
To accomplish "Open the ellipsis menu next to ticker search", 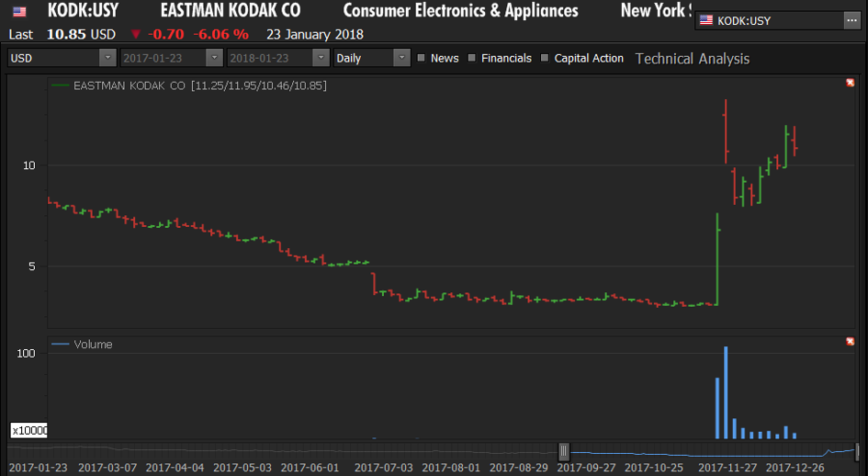I will click(852, 20).
